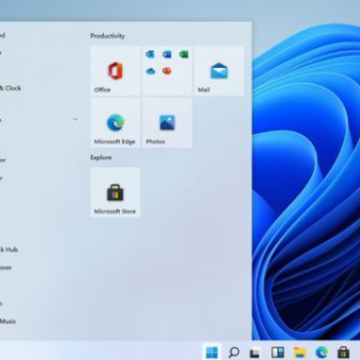Image resolution: width=360 pixels, height=360 pixels.
Task: Click the Excel icon in the Office folder tile
Action: (184, 54)
